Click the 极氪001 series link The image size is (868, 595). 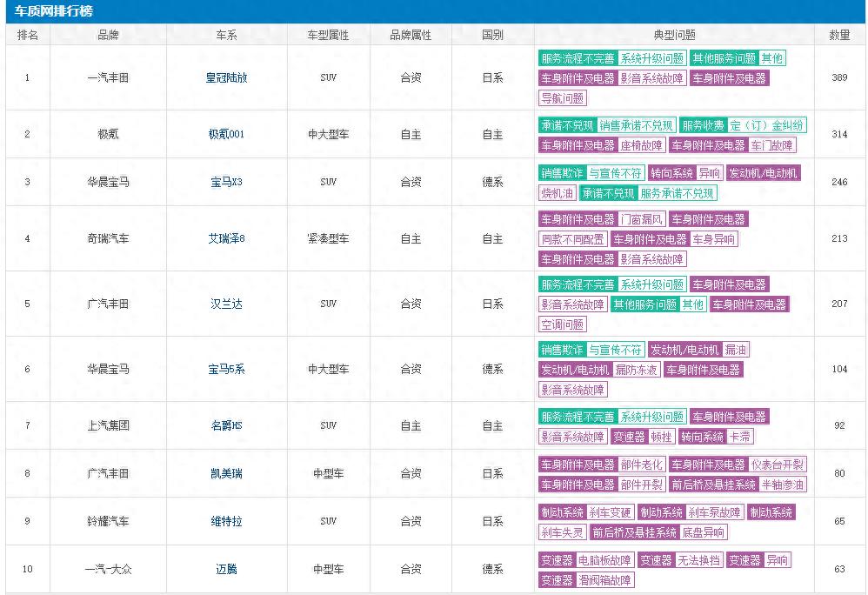click(226, 134)
